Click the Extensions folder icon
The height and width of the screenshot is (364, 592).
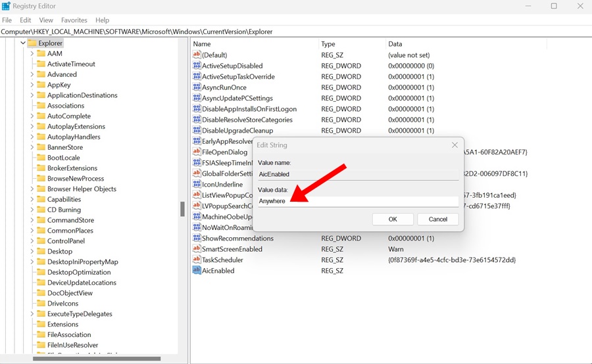click(x=41, y=324)
